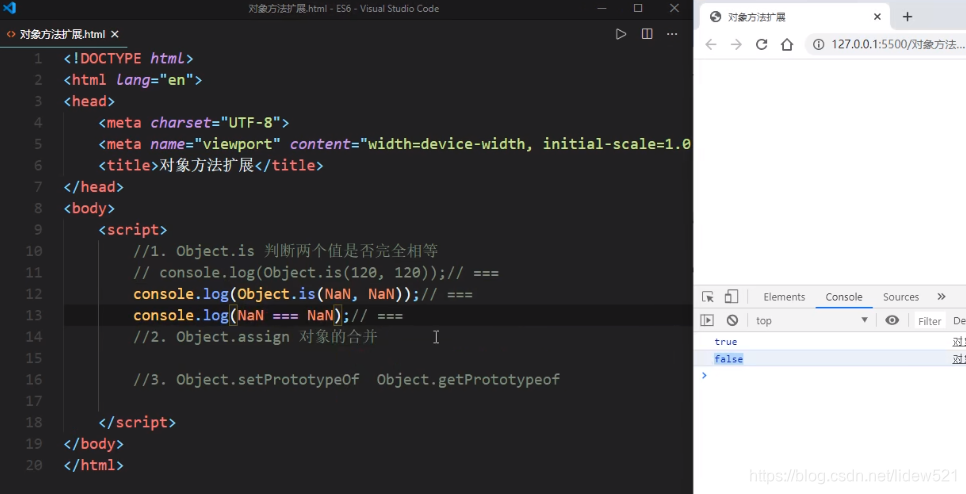Go back in the browser
Image resolution: width=966 pixels, height=494 pixels.
coord(711,44)
